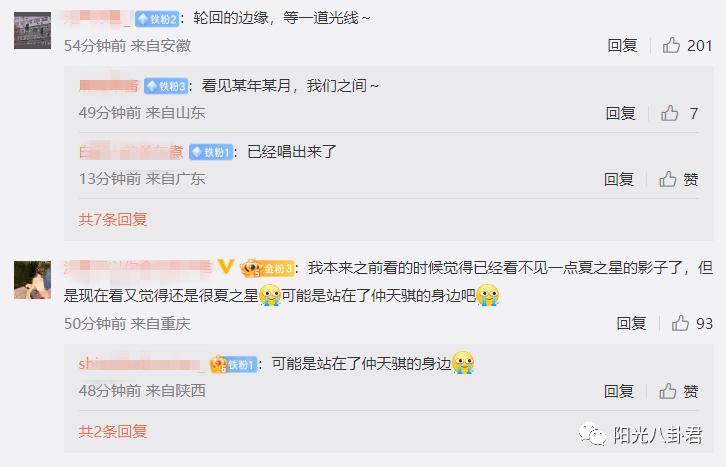Reply to the 陕西 comment posted 48分钟前
Screen dimensions: 726x467
pyautogui.click(x=619, y=392)
